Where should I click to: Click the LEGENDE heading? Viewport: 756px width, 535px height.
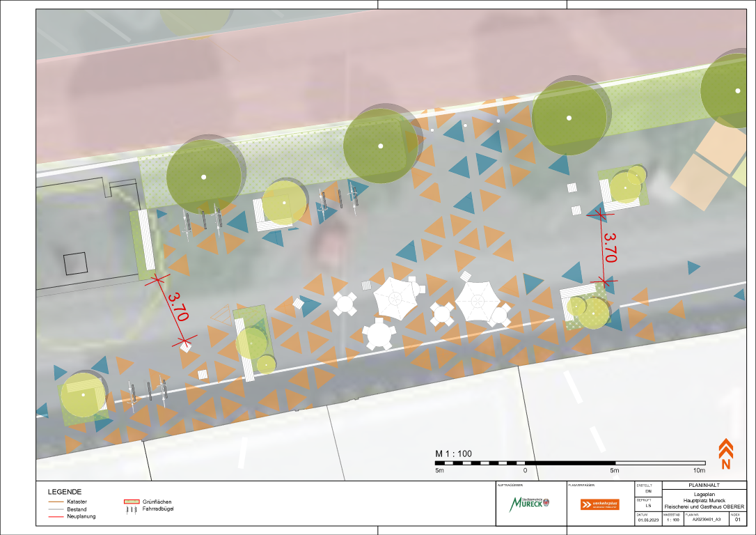pos(64,491)
